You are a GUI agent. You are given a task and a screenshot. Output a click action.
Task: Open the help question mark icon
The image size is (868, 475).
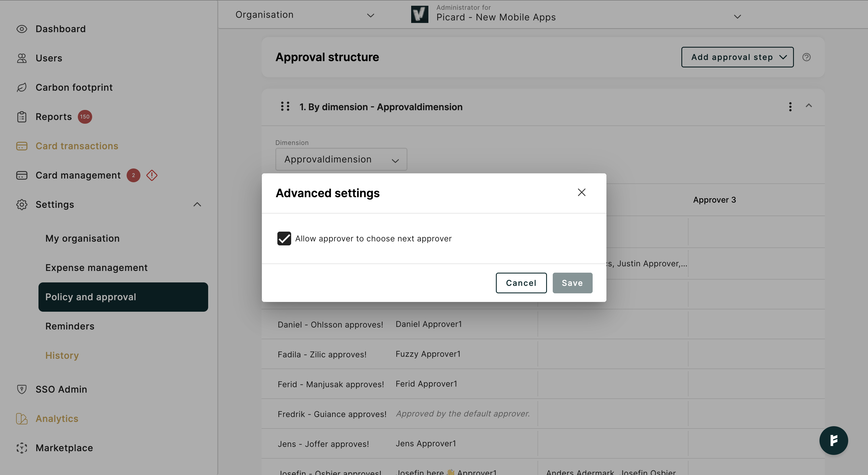(x=806, y=57)
